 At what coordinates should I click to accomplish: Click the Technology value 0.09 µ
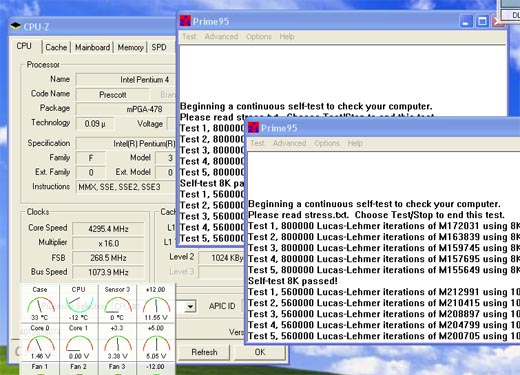coord(95,124)
